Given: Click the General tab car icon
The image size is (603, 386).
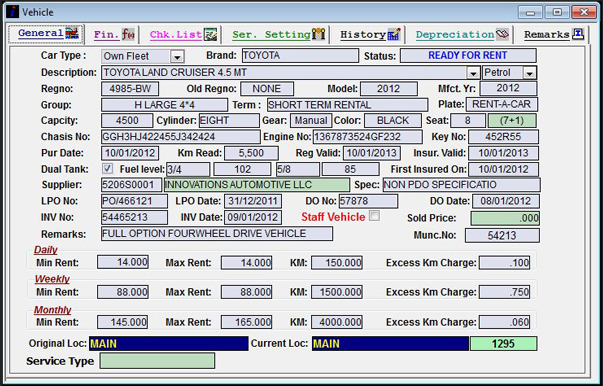Looking at the screenshot, I should coord(72,33).
